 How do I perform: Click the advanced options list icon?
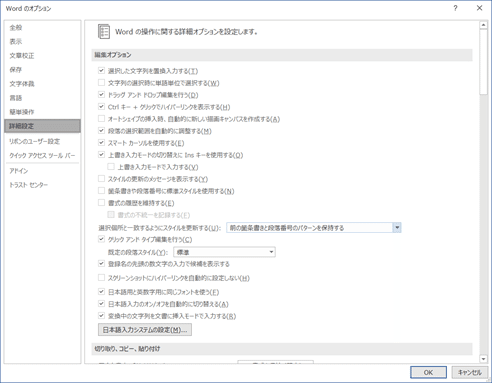[x=104, y=32]
